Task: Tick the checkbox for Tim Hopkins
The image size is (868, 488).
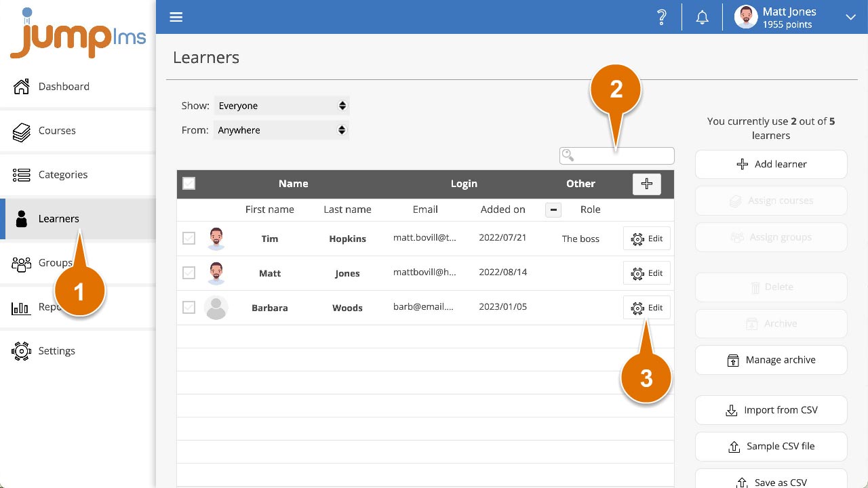Action: (x=189, y=239)
